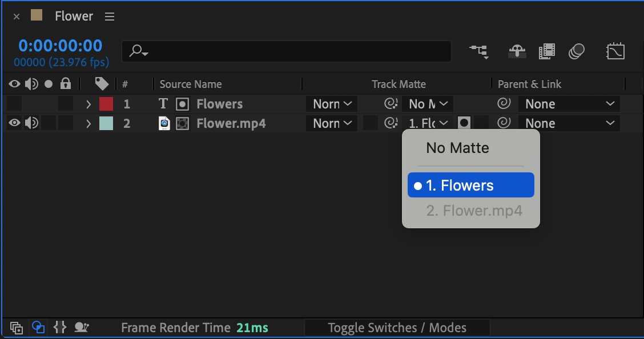The height and width of the screenshot is (339, 644).
Task: Click the Toggle Switches / Modes button
Action: coord(397,328)
